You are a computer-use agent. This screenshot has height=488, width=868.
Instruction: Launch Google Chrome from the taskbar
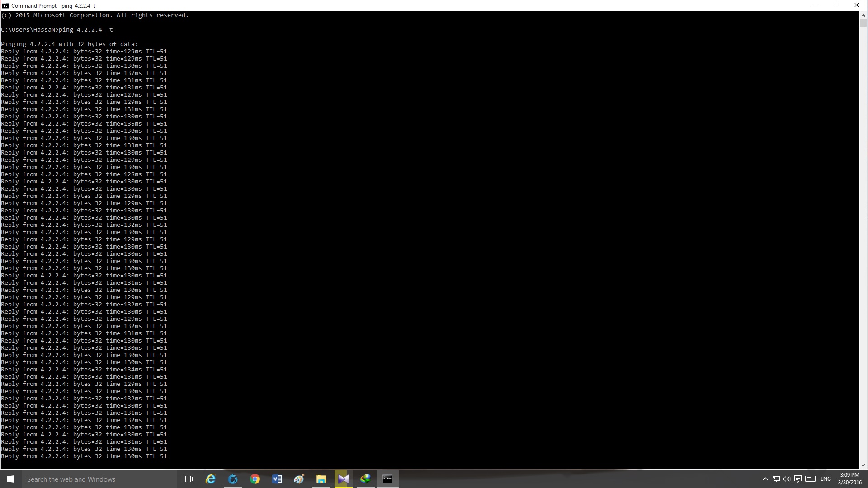pos(255,479)
